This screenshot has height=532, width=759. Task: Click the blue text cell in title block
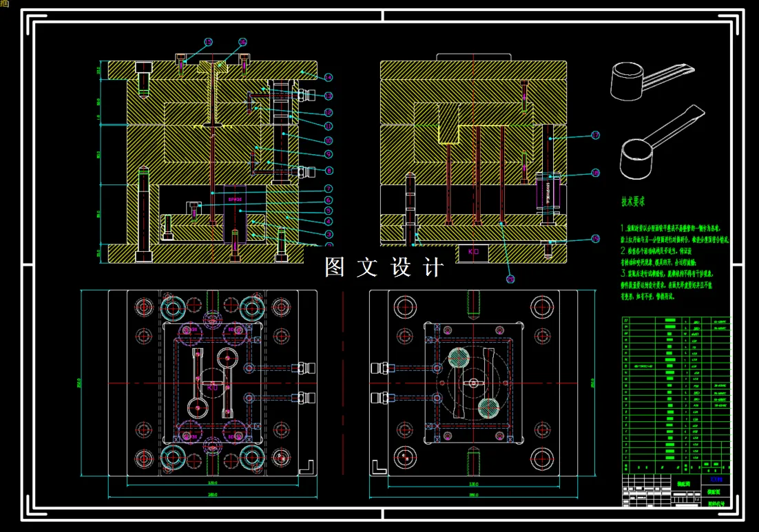[716, 480]
